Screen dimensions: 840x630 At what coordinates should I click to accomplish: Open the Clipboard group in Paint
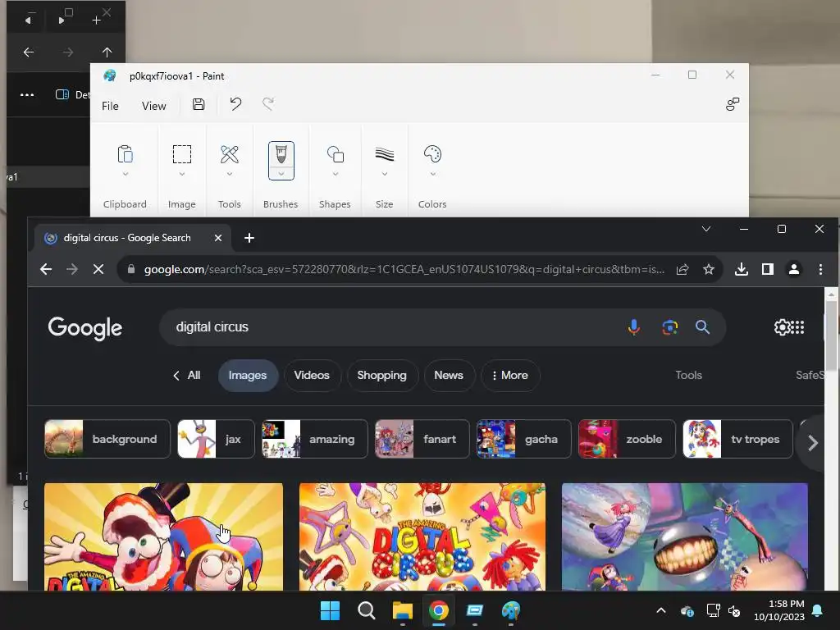tap(125, 154)
